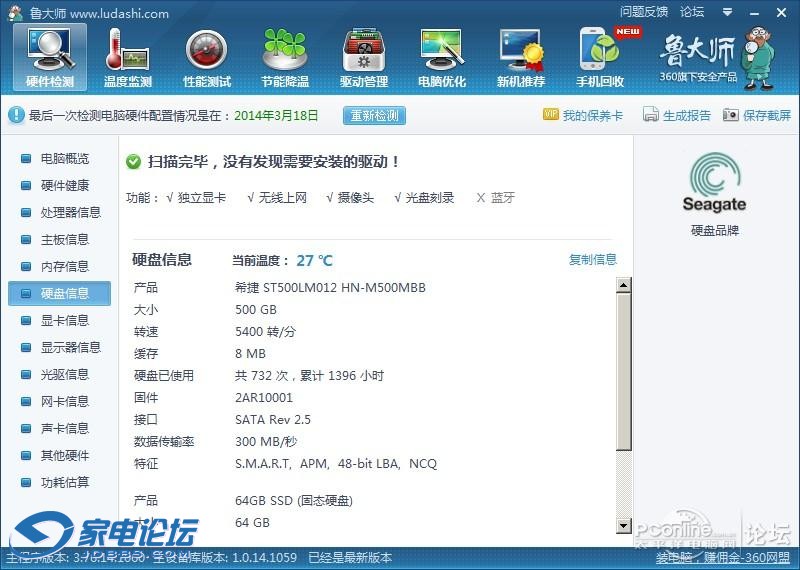Open the 新机推荐 new PC recommendation
The height and width of the screenshot is (570, 800).
pyautogui.click(x=521, y=57)
